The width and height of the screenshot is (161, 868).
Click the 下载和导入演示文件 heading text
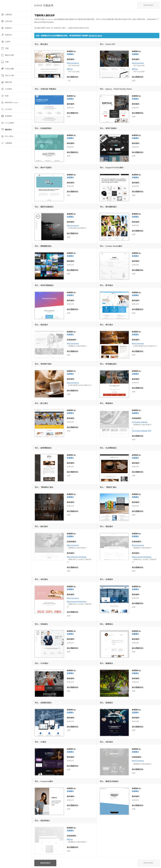click(44, 16)
